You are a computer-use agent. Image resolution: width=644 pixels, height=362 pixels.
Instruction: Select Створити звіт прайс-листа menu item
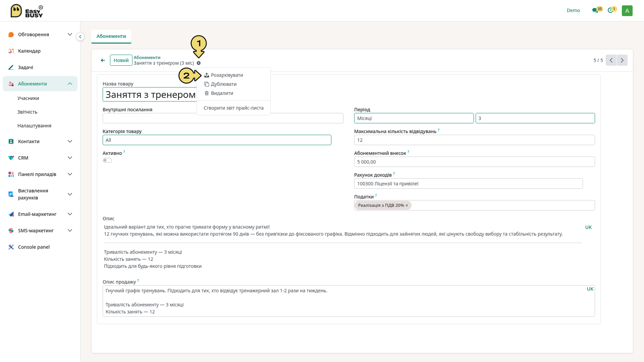[233, 108]
